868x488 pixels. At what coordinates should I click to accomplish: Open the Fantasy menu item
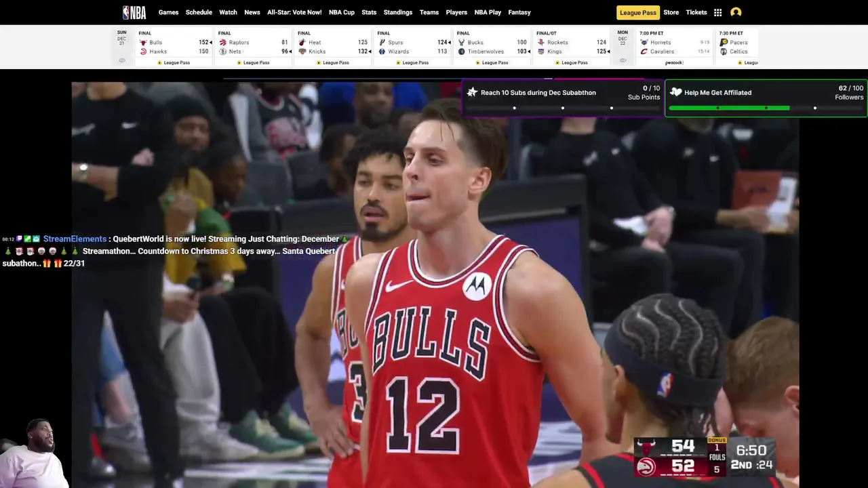pyautogui.click(x=519, y=12)
